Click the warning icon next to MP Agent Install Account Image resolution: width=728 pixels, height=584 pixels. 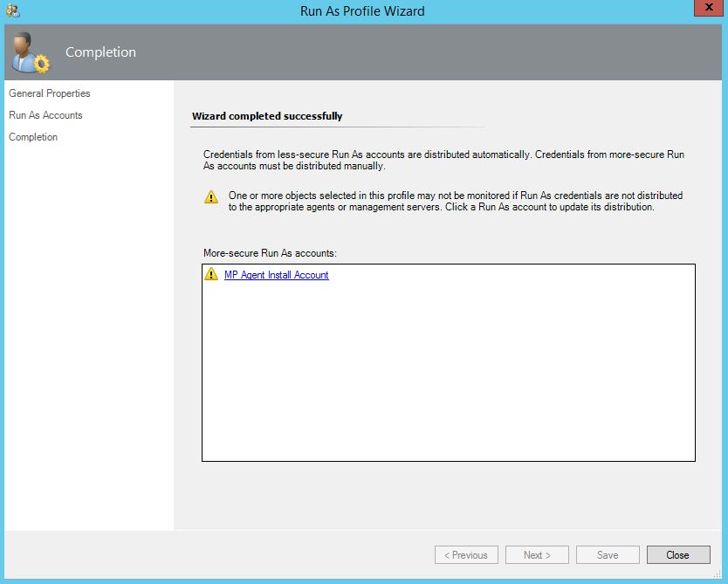point(211,275)
